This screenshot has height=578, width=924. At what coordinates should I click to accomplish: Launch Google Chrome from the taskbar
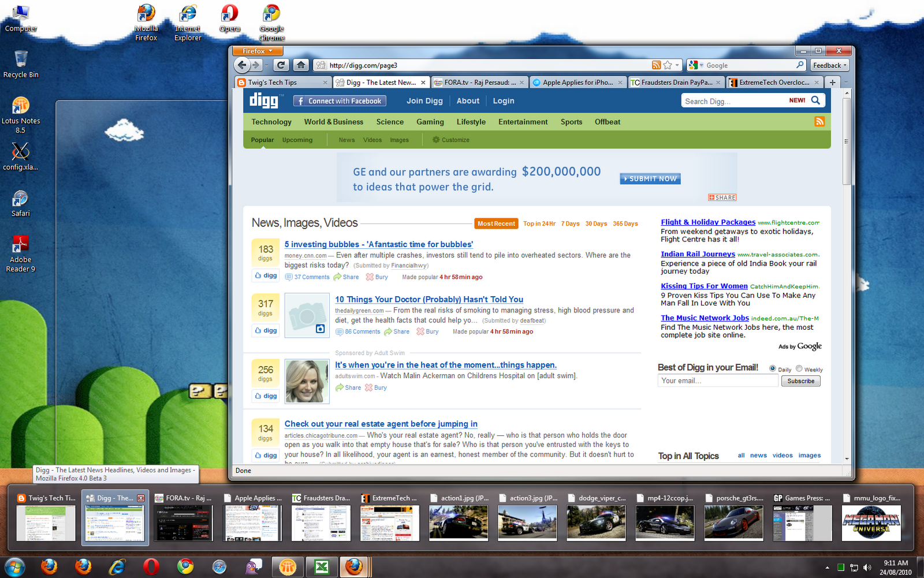185,567
